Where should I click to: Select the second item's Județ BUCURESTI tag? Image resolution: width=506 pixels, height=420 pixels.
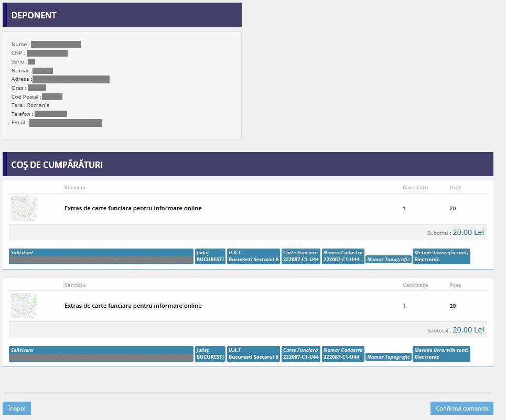pos(210,354)
